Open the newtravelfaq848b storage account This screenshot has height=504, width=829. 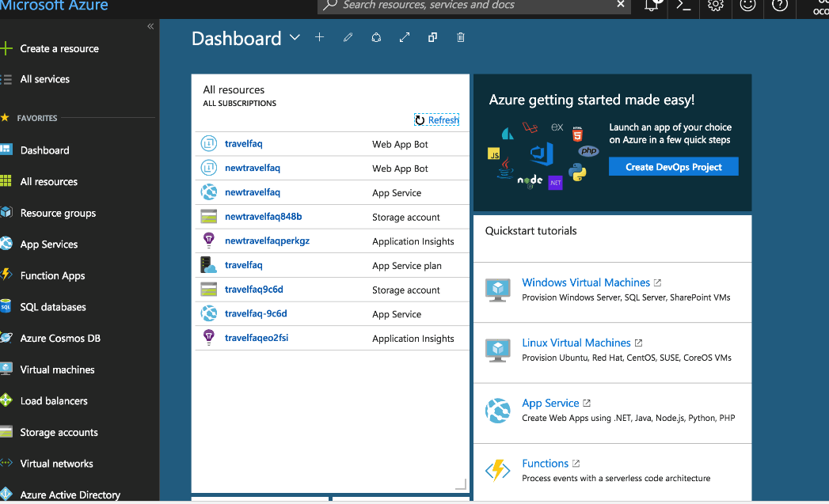click(263, 217)
